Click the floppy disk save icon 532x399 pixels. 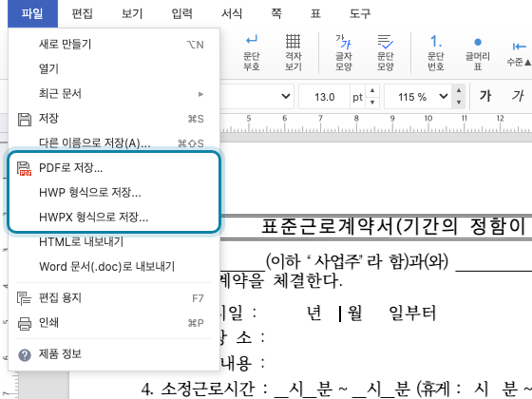pos(25,120)
